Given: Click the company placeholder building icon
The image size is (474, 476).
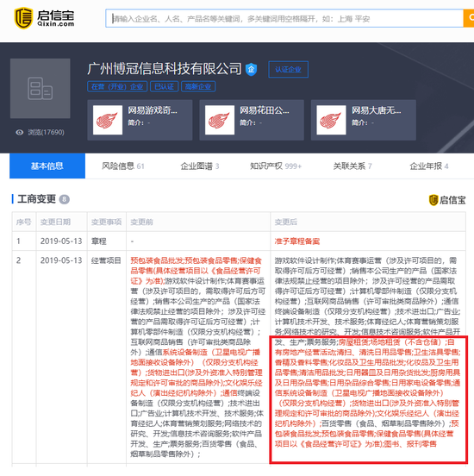Looking at the screenshot, I should click(40, 88).
